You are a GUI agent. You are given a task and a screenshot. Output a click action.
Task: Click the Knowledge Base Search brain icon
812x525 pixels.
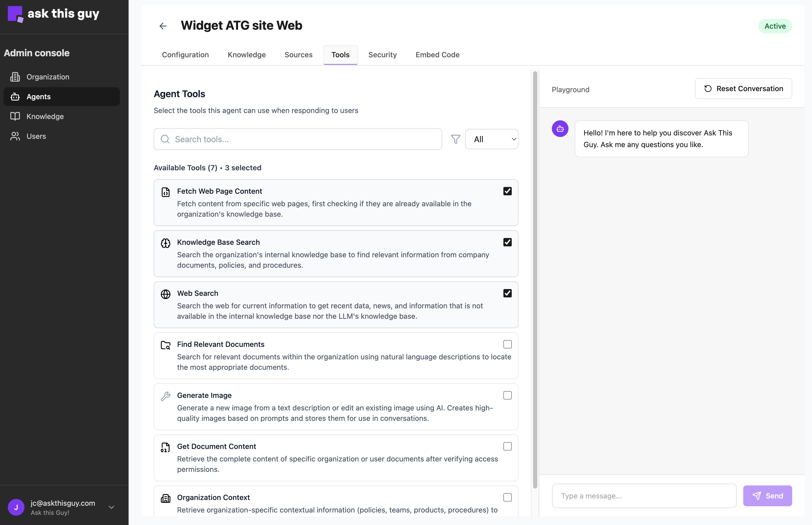point(166,243)
